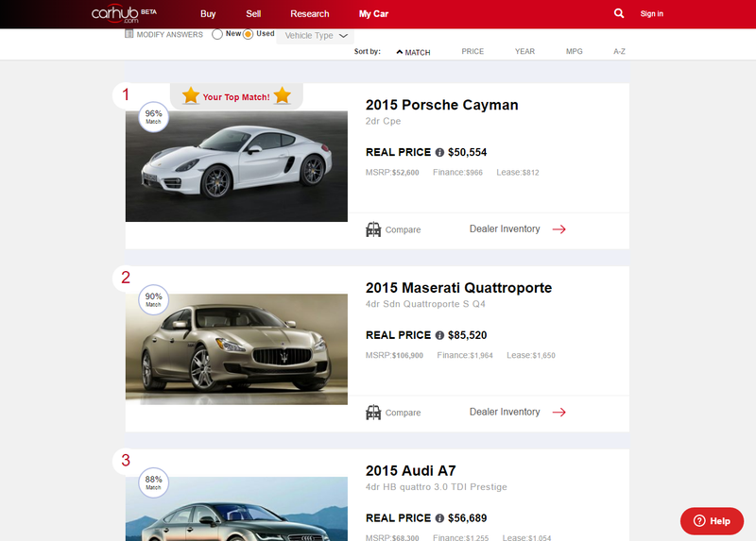Open Dealer Inventory for Porsche Cayman

click(505, 228)
